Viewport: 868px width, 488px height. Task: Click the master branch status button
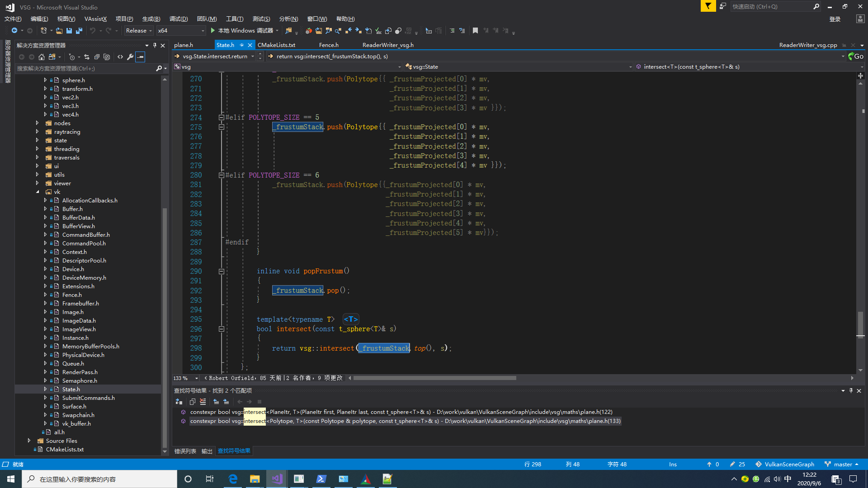pos(842,465)
